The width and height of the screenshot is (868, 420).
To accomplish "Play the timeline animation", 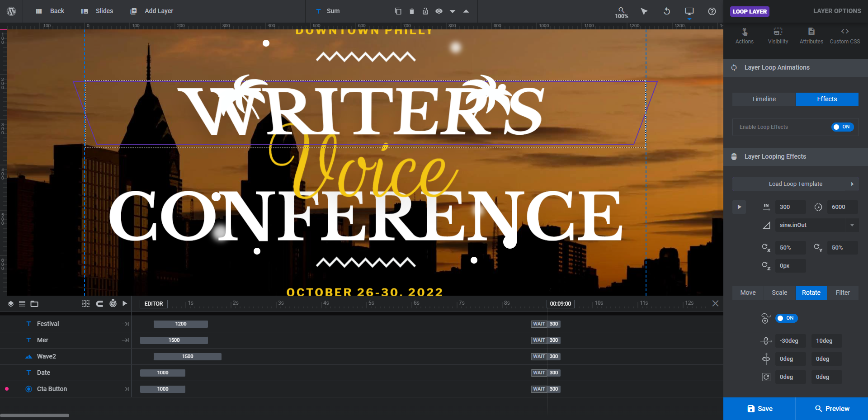I will (x=125, y=304).
